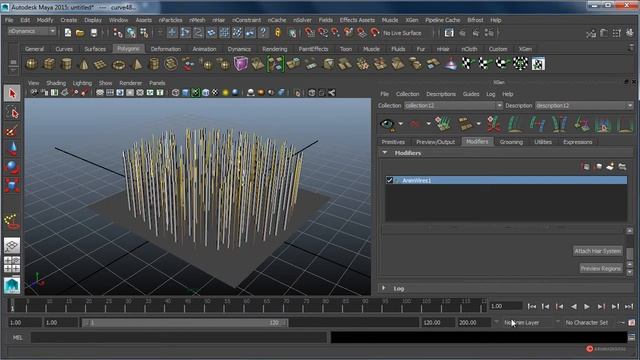Screen dimensions: 640x360
Task: Open the Effects Assets menu
Action: 357,20
